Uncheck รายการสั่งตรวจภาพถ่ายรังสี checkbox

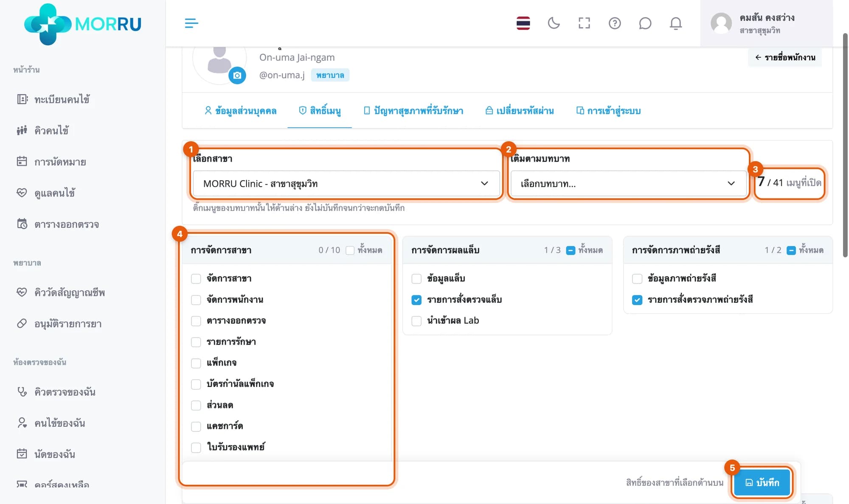637,300
